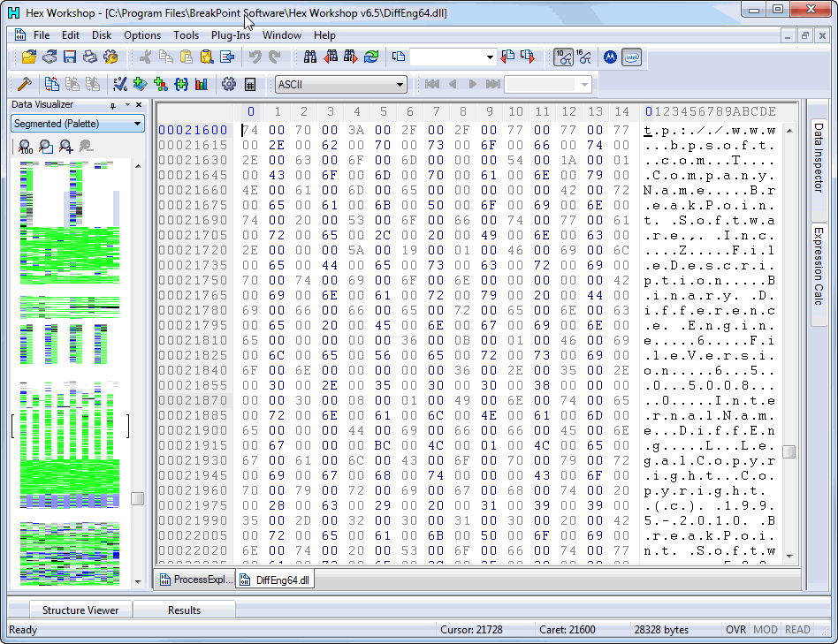The height and width of the screenshot is (644, 838).
Task: Click the Replace green-blue arrows icon
Action: click(x=371, y=57)
